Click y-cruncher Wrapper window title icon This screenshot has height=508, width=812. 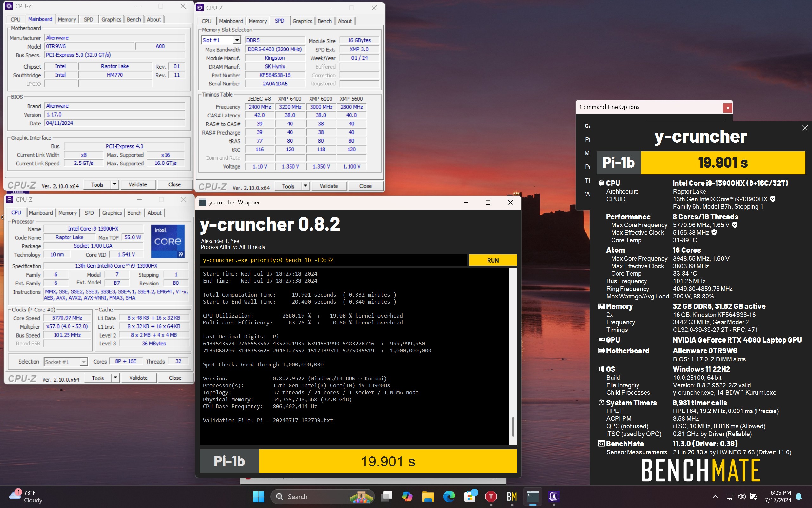click(203, 202)
